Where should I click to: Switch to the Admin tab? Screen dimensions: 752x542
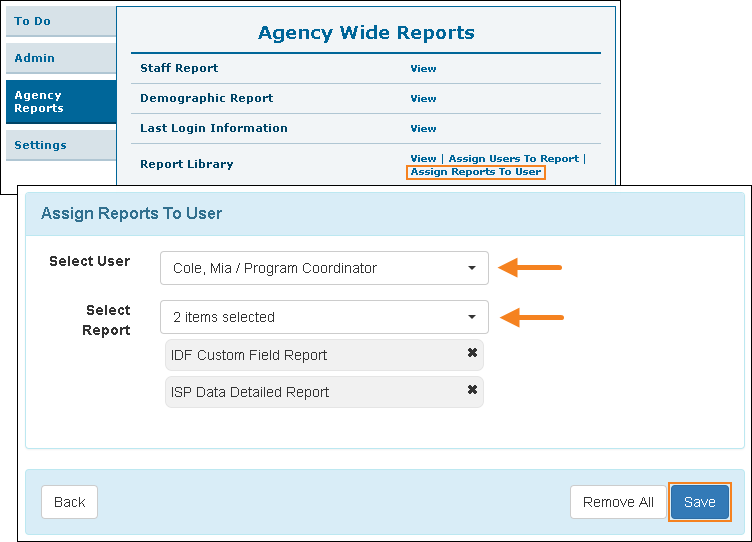coord(60,58)
